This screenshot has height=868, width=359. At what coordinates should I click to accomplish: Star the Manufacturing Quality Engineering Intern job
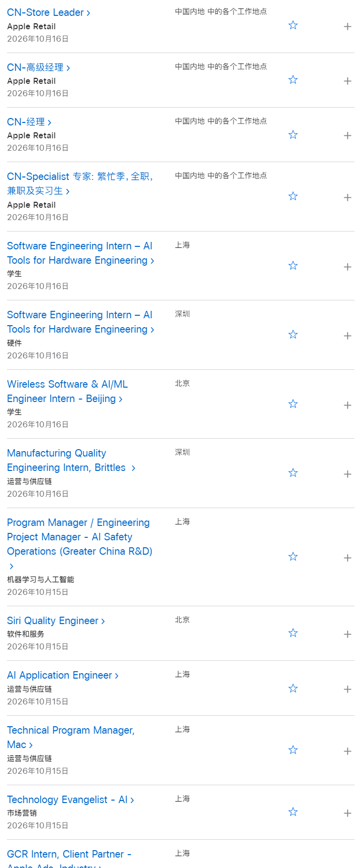pyautogui.click(x=293, y=473)
